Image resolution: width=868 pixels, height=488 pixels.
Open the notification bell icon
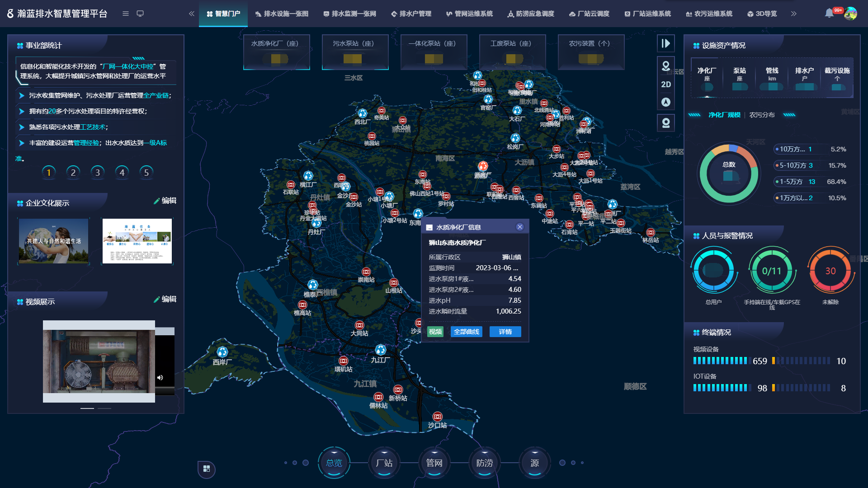(x=829, y=14)
